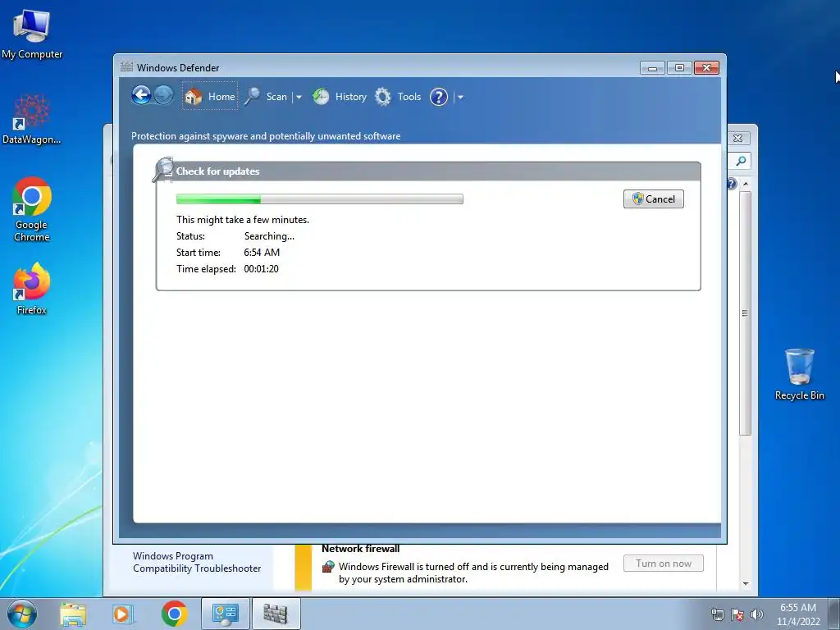Open History in Windows Defender
840x630 pixels.
click(340, 97)
